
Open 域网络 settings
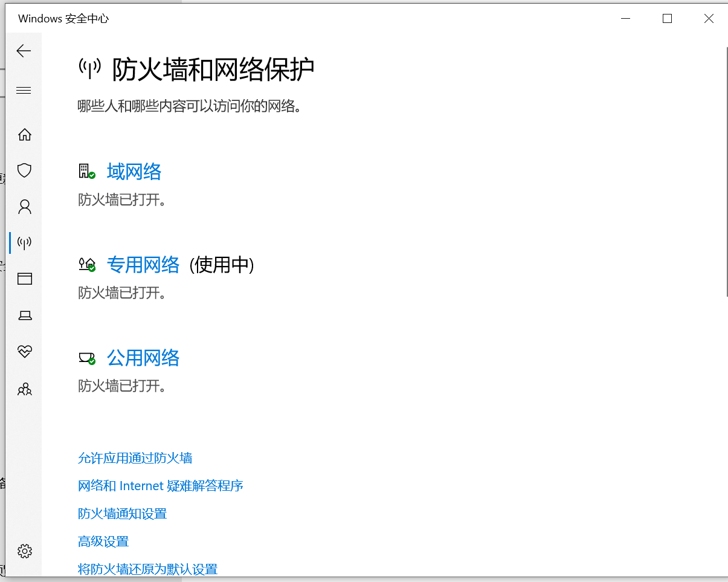(x=134, y=172)
